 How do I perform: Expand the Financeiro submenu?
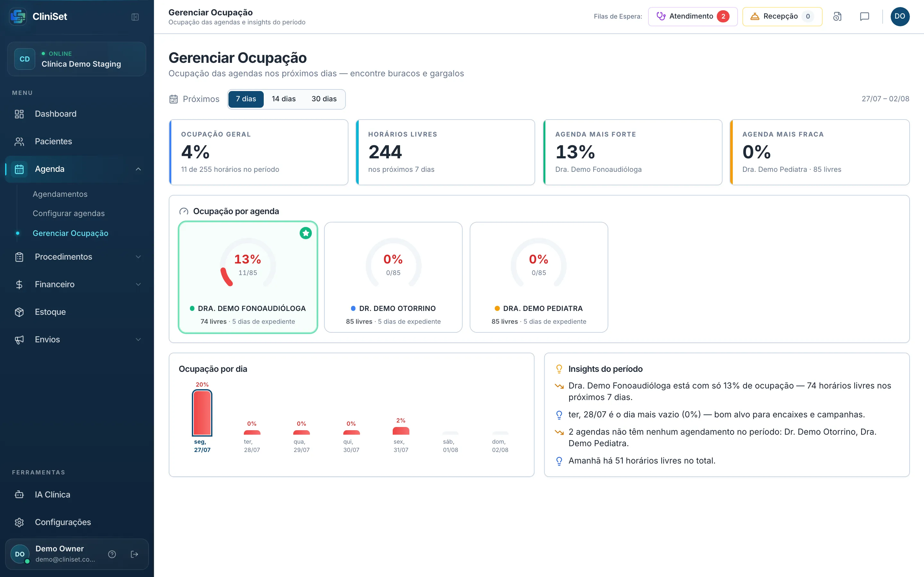pos(138,284)
